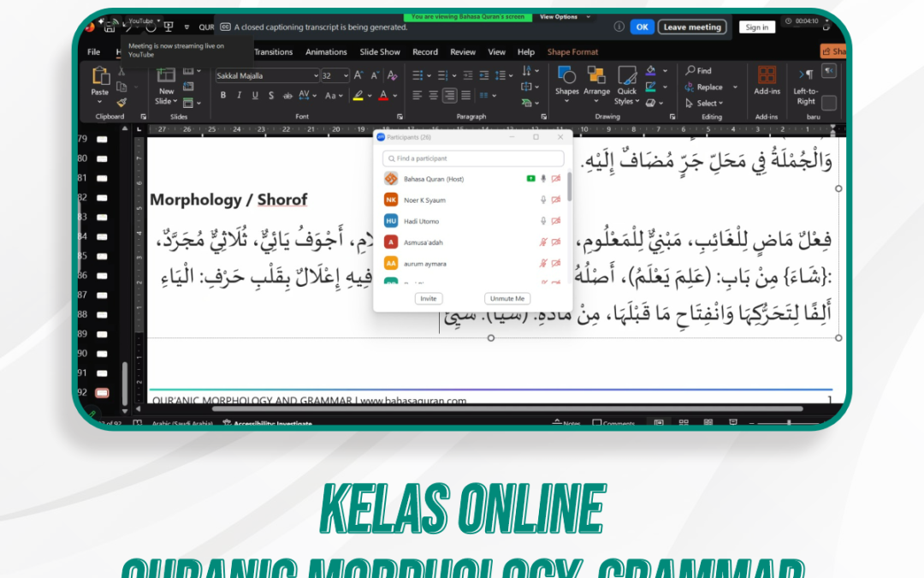Align text left
Screen dimensions: 924x578
tap(418, 95)
